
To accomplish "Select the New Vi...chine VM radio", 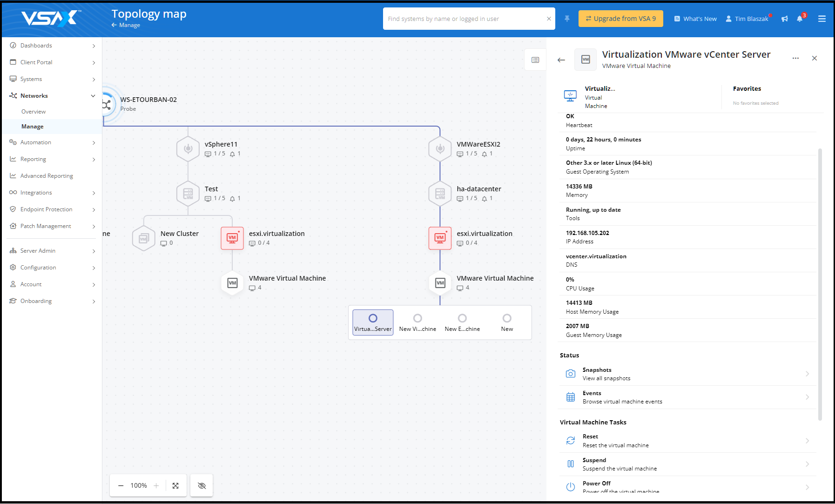I will coord(417,318).
